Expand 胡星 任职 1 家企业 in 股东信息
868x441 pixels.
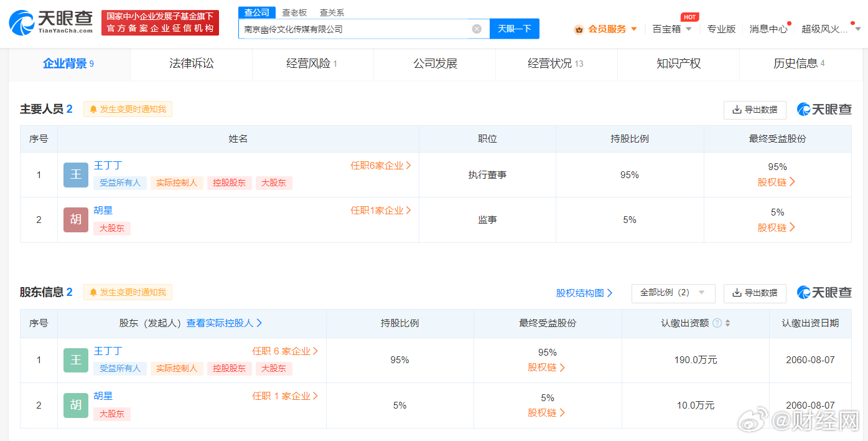(x=285, y=396)
